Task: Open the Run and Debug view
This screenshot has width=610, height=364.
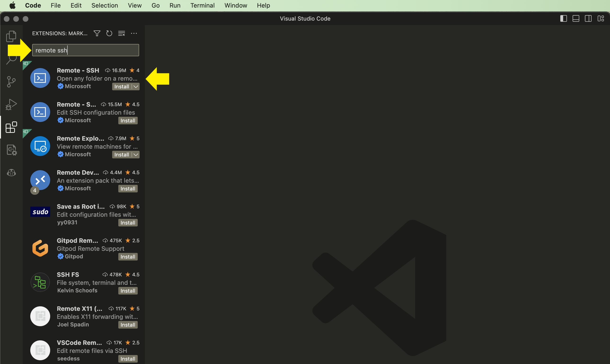Action: click(x=11, y=104)
